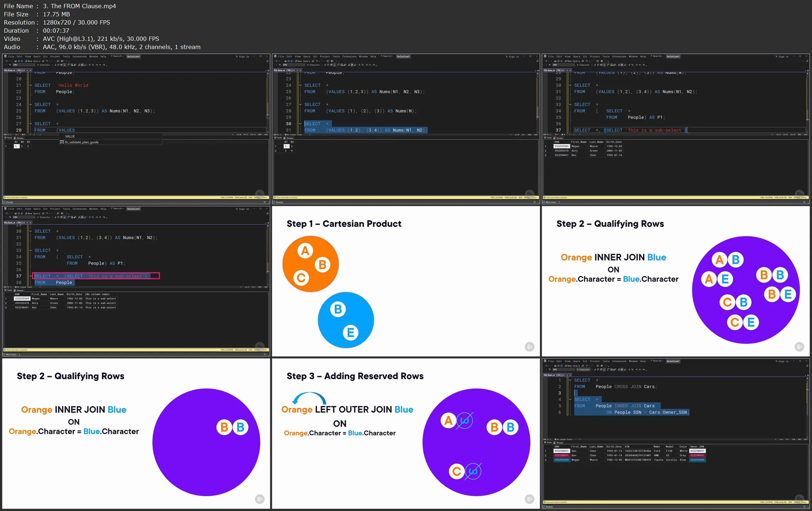Click play watermark on Step 1 Cartesian Product slide
This screenshot has height=511, width=812.
click(529, 347)
